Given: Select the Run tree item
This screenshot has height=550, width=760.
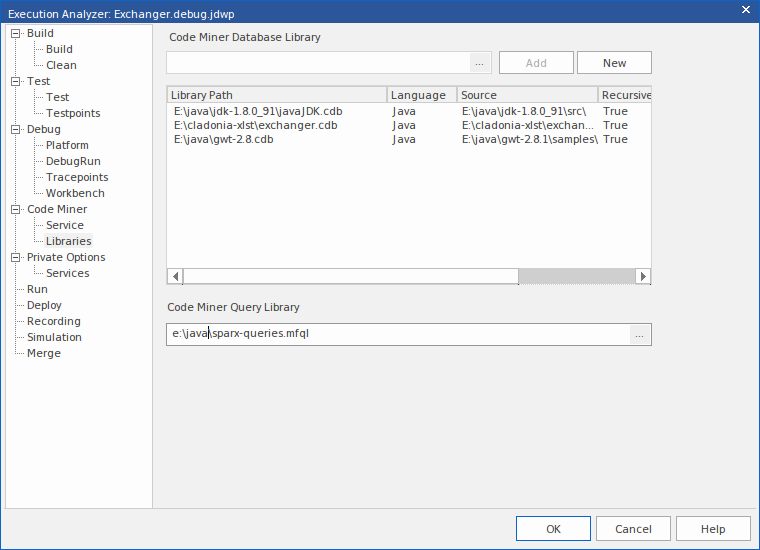Looking at the screenshot, I should tap(37, 289).
